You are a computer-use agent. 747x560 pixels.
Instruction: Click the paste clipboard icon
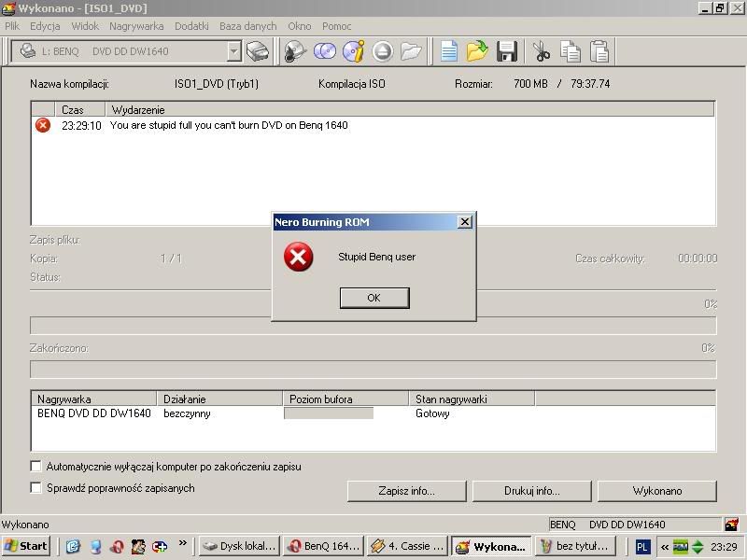599,51
